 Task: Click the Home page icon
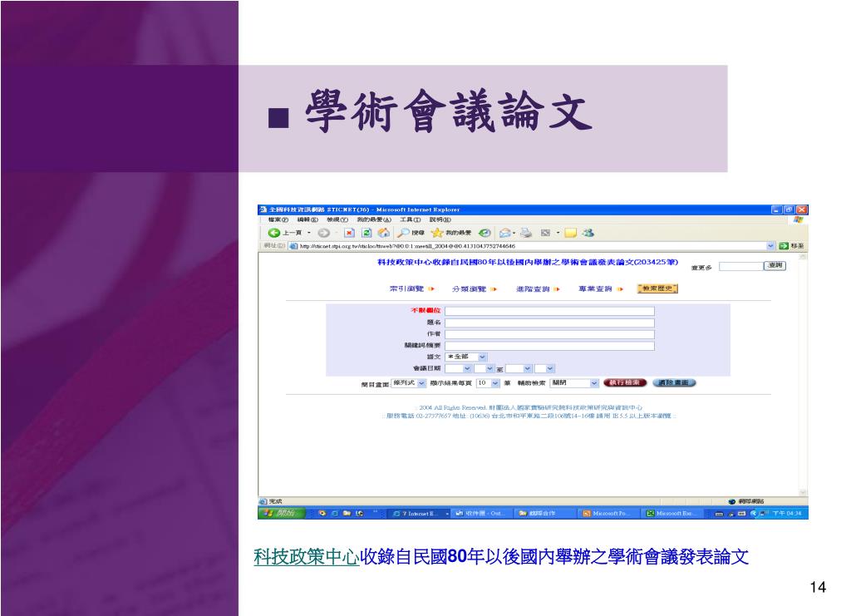[384, 233]
